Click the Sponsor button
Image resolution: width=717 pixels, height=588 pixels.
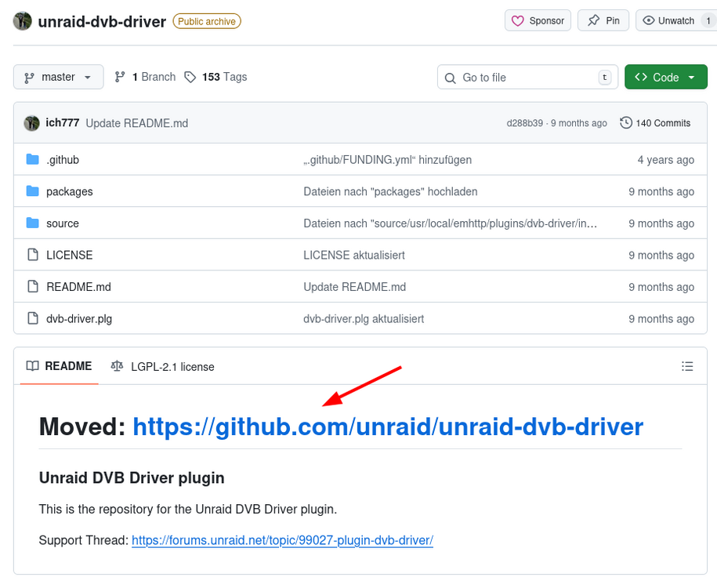(x=538, y=20)
